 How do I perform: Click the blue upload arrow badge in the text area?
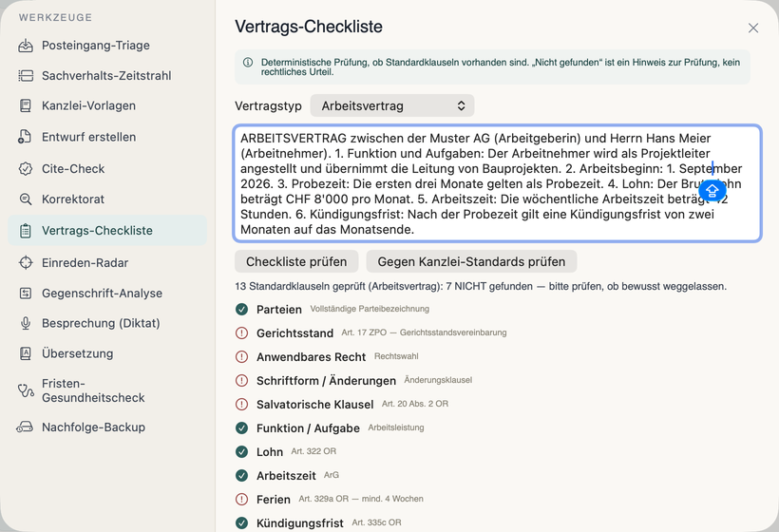click(712, 191)
